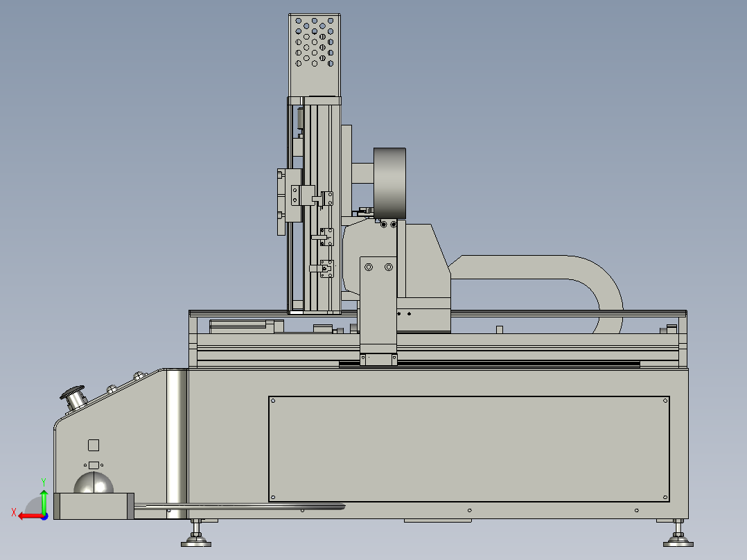The height and width of the screenshot is (560, 747).
Task: Select the large rectangular access panel on the base
Action: click(468, 449)
